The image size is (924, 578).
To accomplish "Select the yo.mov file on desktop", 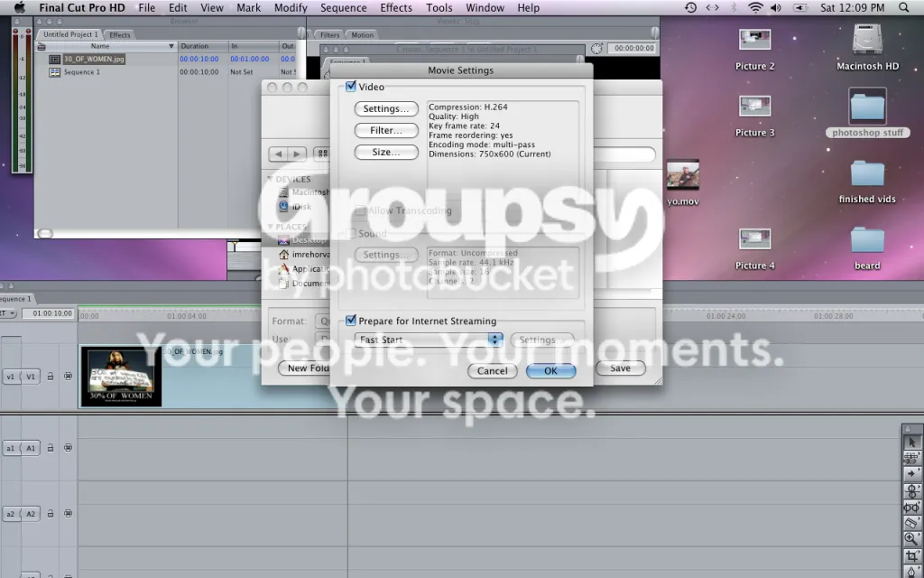I will click(x=683, y=182).
